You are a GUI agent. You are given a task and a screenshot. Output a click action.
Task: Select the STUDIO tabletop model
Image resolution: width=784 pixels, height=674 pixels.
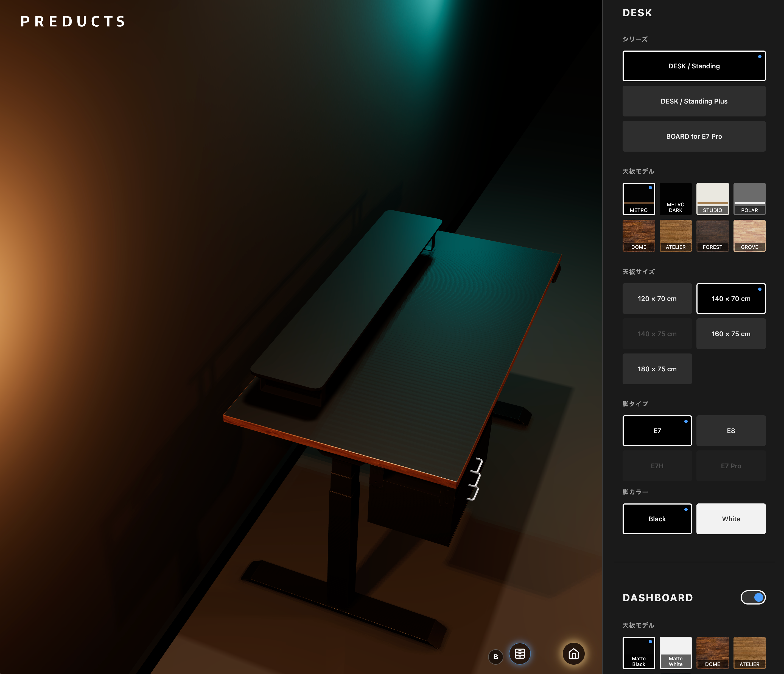pos(712,199)
